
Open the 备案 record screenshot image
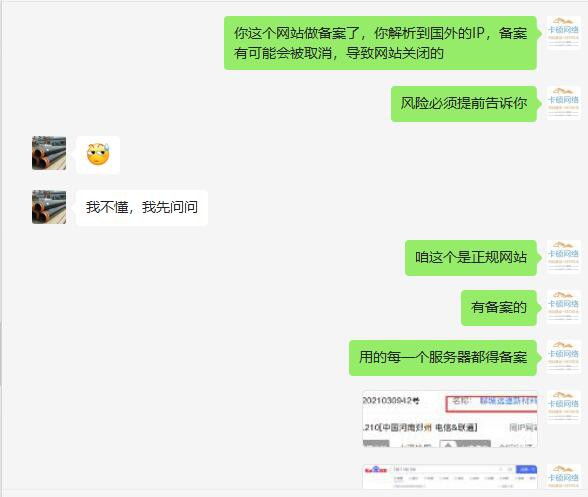pyautogui.click(x=450, y=419)
